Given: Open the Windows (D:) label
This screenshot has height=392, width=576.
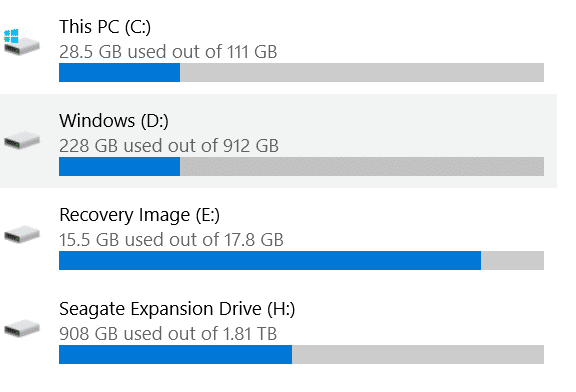Looking at the screenshot, I should coord(114,121).
